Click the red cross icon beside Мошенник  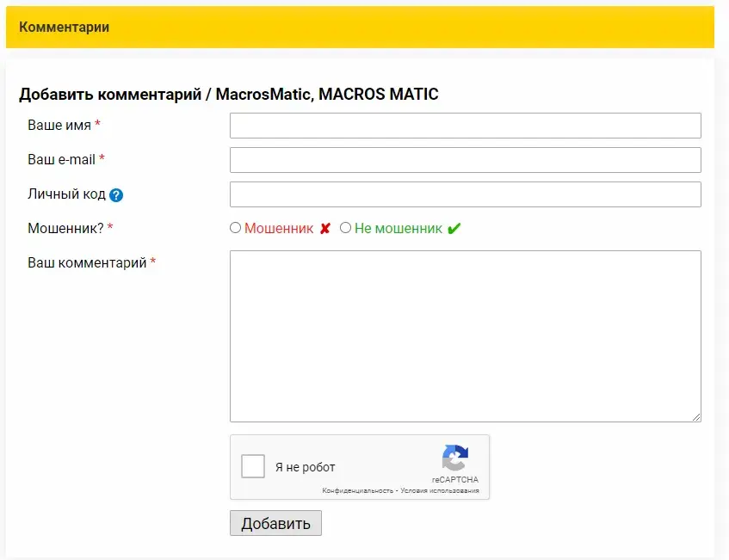(325, 229)
